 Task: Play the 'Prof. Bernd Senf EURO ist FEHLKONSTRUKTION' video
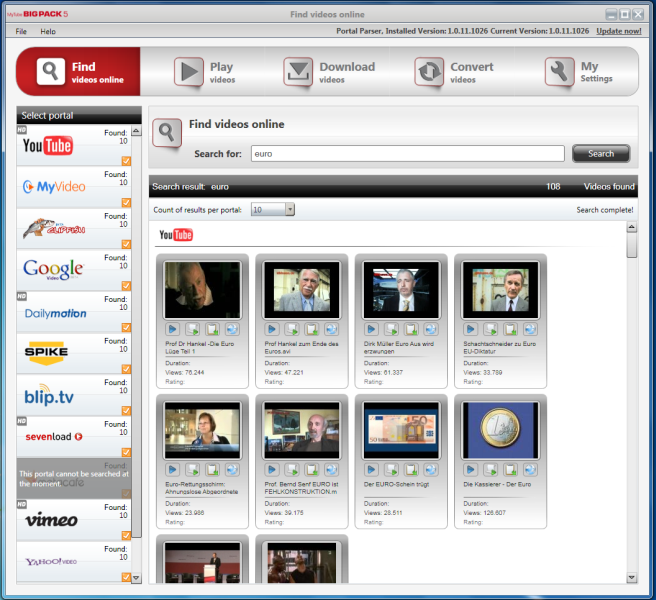pyautogui.click(x=272, y=470)
